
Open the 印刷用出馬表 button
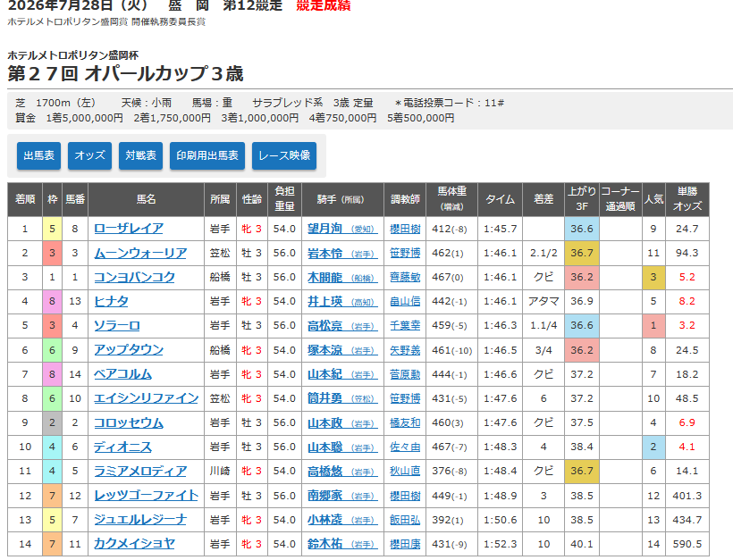click(207, 155)
